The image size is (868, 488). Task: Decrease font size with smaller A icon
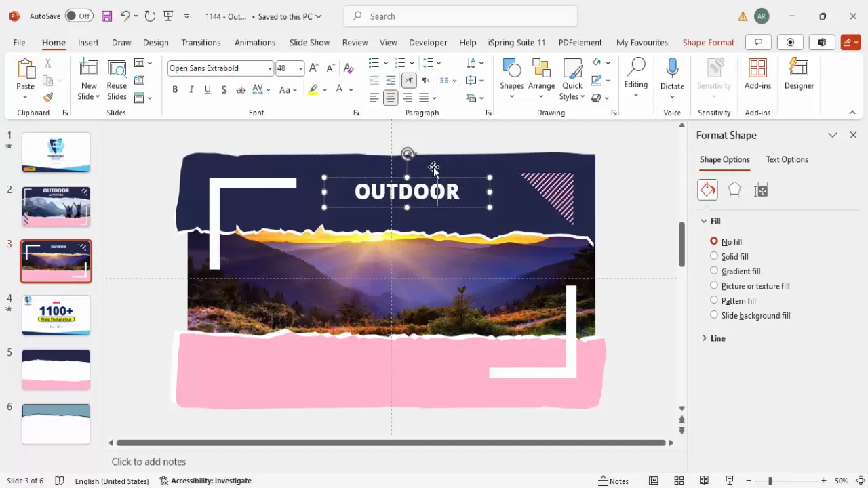pyautogui.click(x=331, y=68)
